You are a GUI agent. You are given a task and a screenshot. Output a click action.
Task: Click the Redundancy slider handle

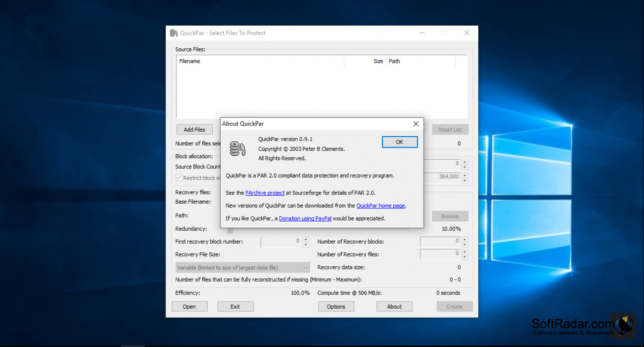230,230
